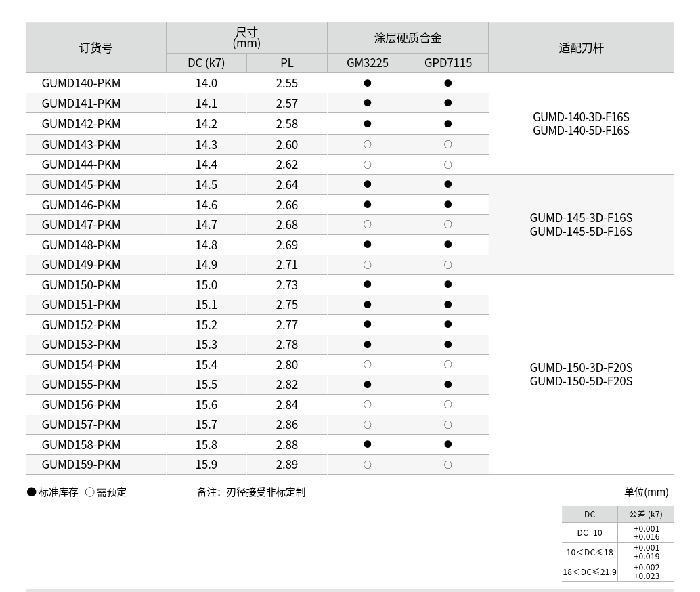Click the GM3225 filled dot for GUMD153-PKM
This screenshot has width=700, height=592.
pos(368,344)
